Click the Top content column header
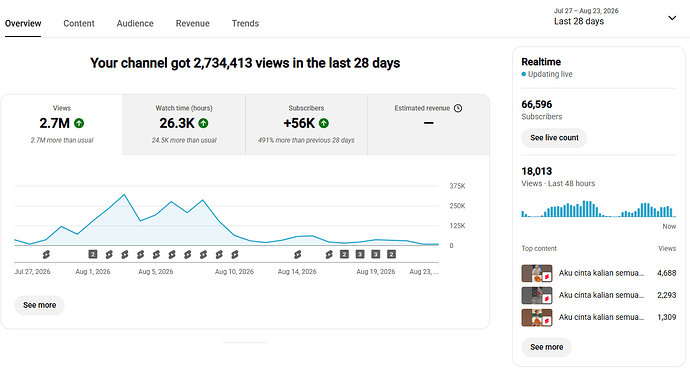690x369 pixels. coord(539,248)
